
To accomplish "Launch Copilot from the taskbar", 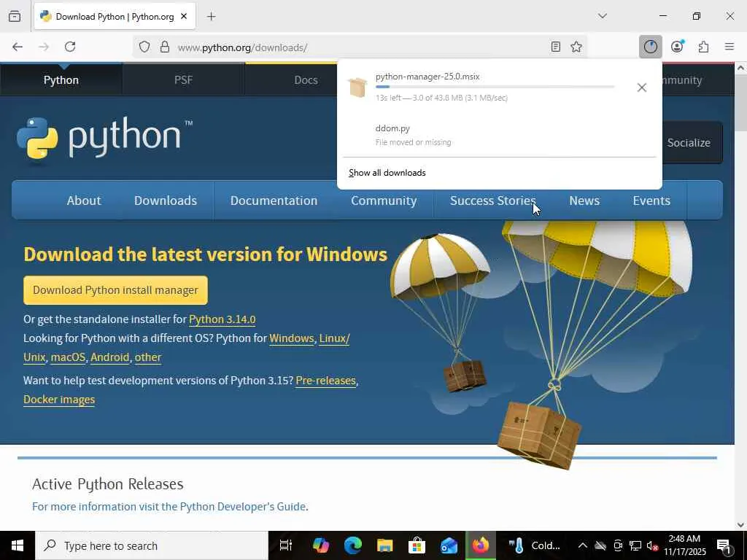I will tap(321, 545).
